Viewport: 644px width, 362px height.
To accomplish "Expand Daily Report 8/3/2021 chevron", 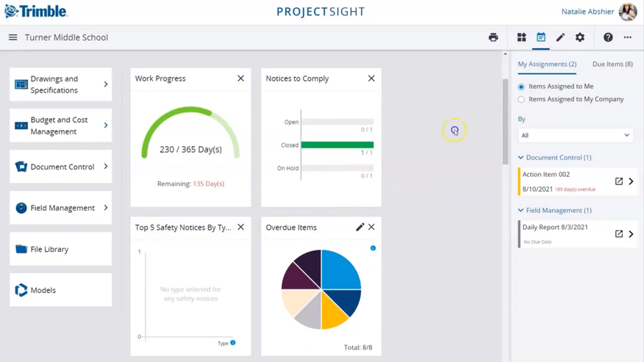I will [632, 234].
